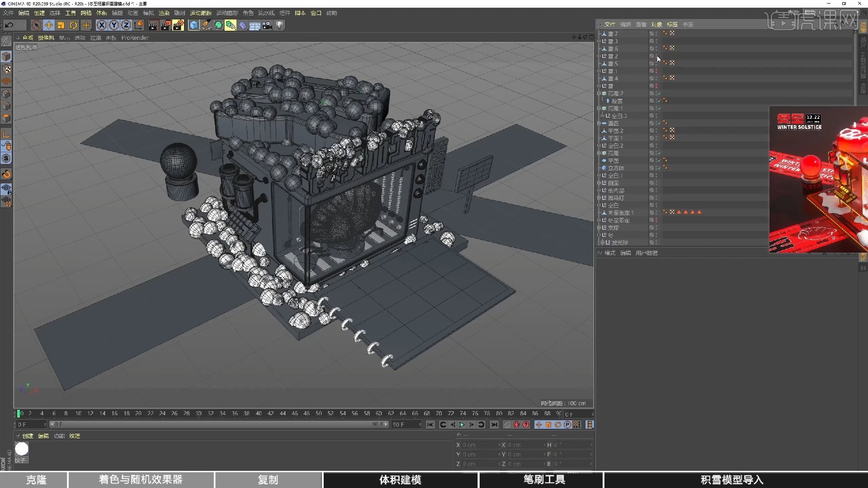This screenshot has height=488, width=868.
Task: Render to Picture Viewer
Action: [x=165, y=25]
